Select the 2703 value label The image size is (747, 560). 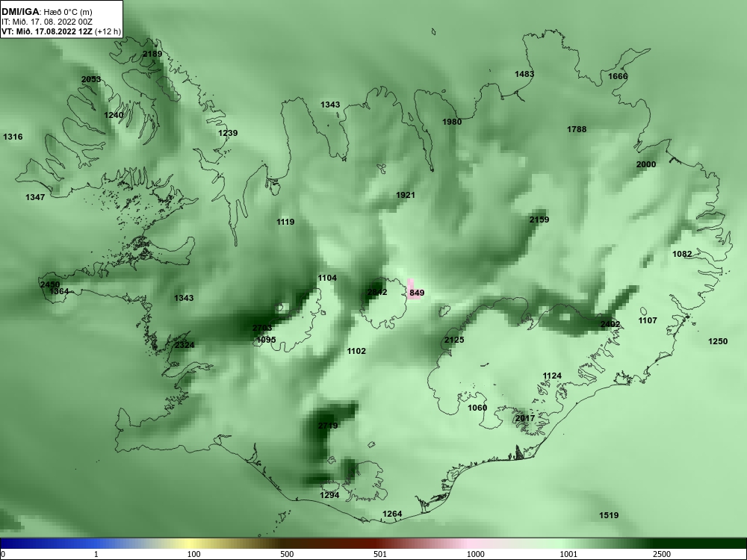[262, 328]
